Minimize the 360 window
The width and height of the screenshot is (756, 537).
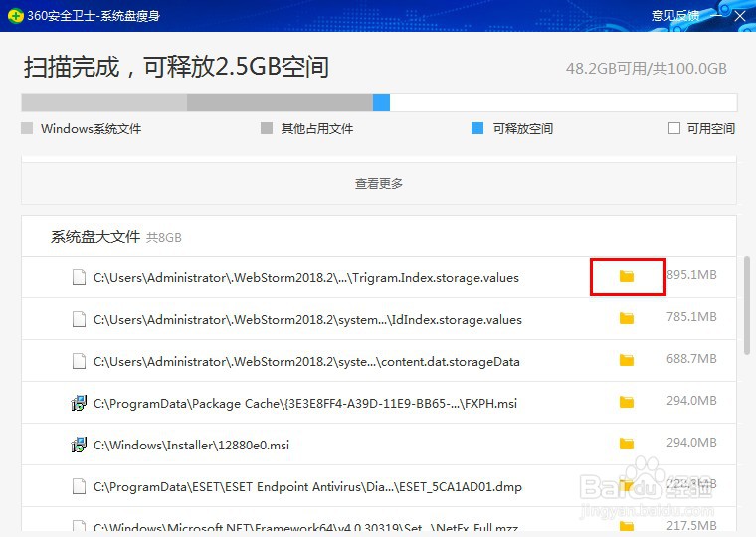[717, 16]
